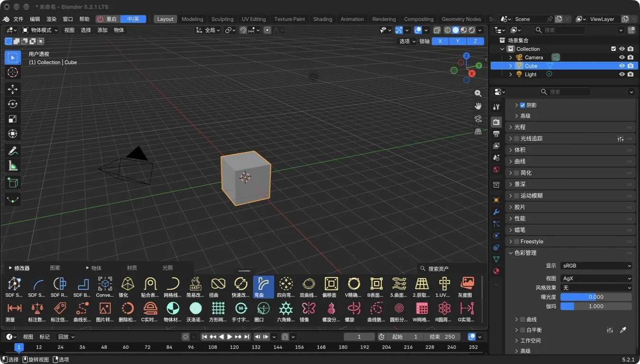Open the Output properties tab icon
The width and height of the screenshot is (640, 364).
(496, 134)
